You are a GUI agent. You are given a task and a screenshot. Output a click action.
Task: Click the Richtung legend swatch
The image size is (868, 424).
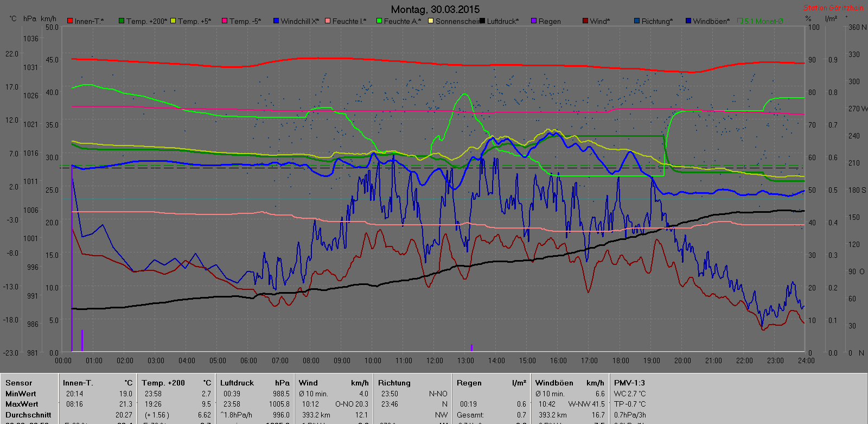tap(637, 21)
